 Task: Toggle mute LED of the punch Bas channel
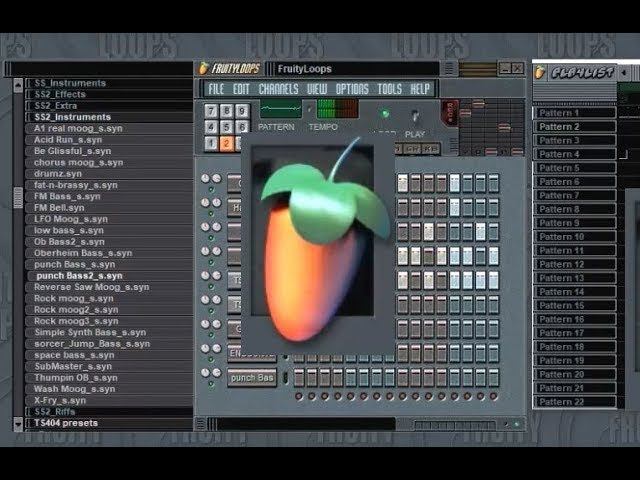click(x=211, y=384)
